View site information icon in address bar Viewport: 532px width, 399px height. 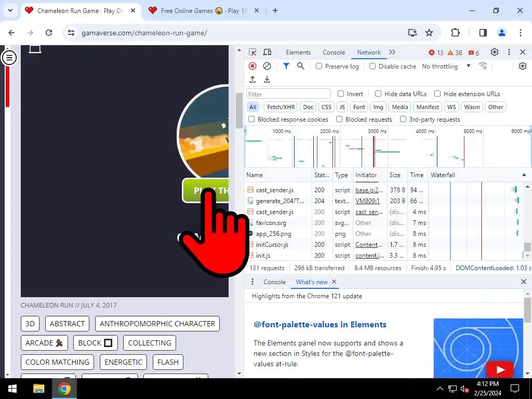click(71, 33)
